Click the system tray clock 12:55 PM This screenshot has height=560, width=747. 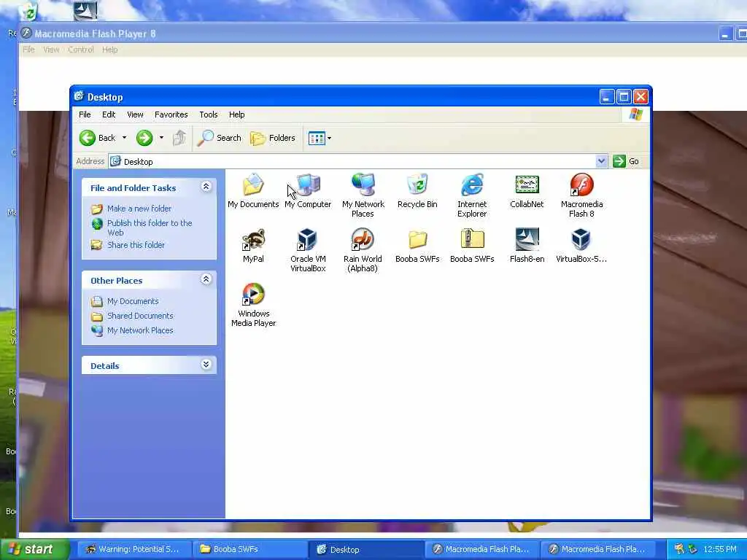pos(720,550)
